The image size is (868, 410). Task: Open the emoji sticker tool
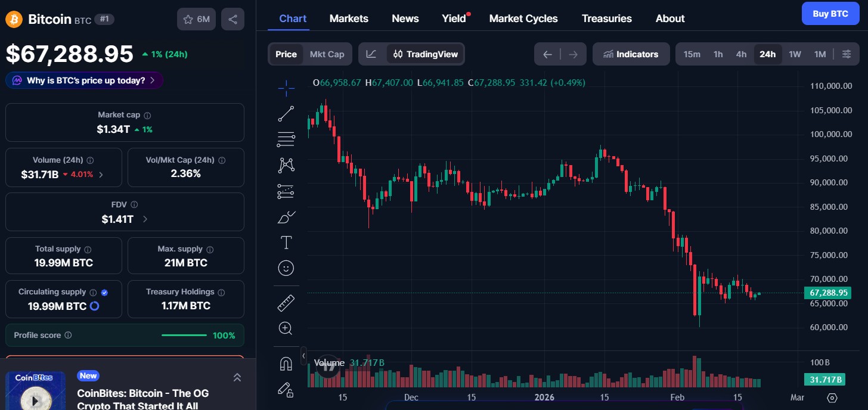286,268
